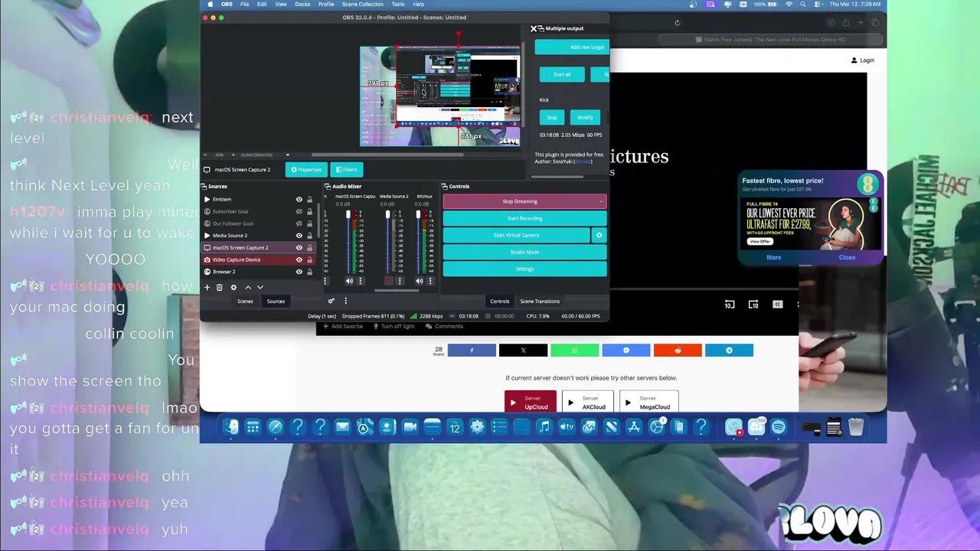Modify the Kick output target
Viewport: 980px width, 551px height.
click(585, 117)
